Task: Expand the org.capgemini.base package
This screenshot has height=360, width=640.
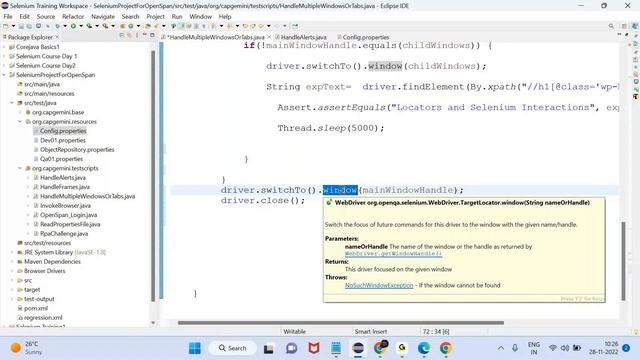Action: [x=20, y=112]
